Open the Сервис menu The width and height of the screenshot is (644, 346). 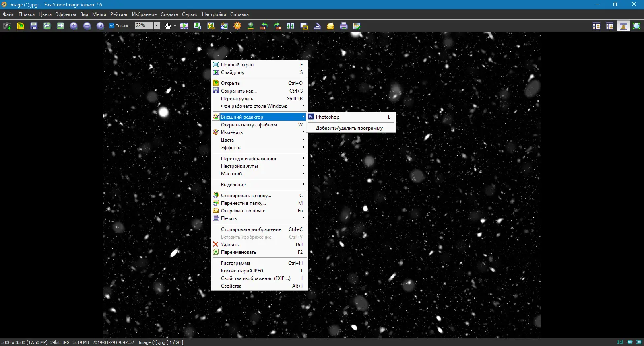point(190,14)
